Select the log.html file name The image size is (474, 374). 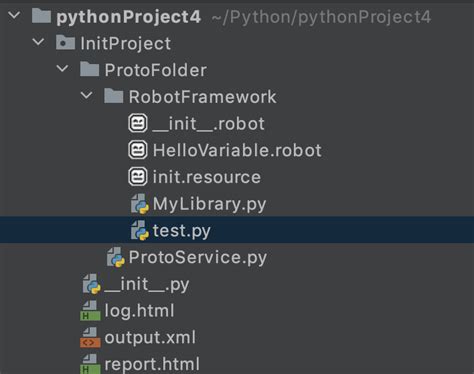point(139,311)
